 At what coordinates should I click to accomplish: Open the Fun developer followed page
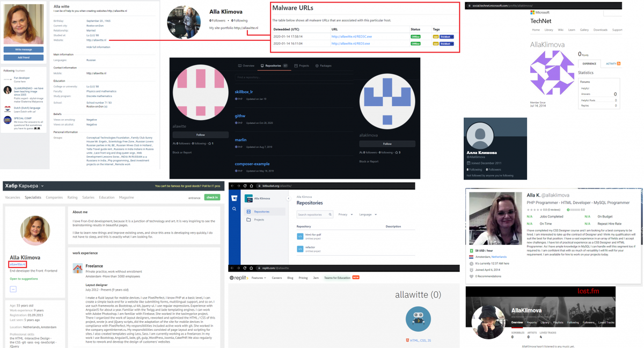point(22,78)
